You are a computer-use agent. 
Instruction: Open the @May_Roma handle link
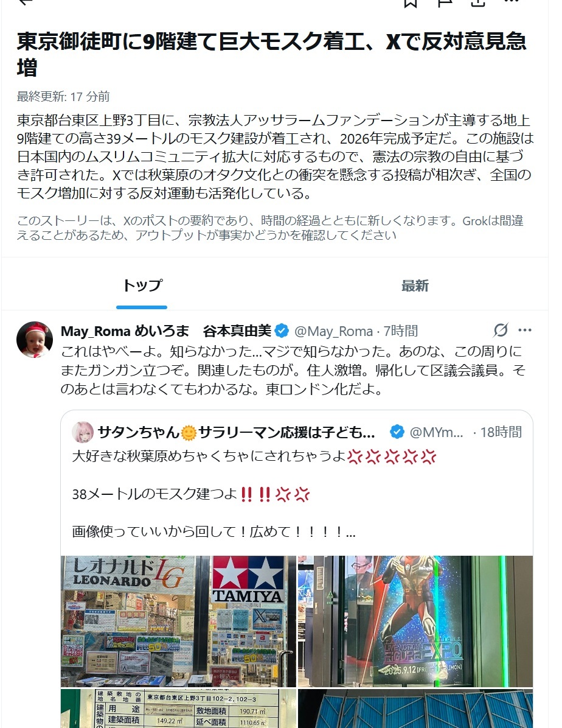point(334,331)
